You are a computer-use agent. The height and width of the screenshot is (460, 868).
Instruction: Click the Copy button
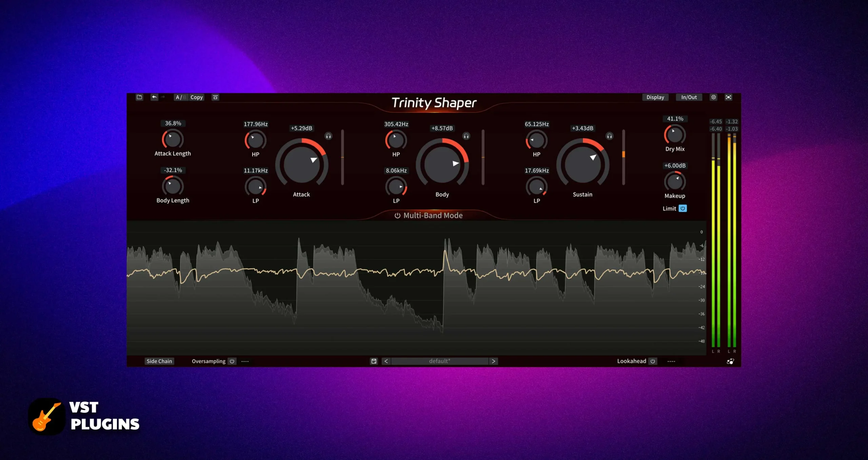196,97
